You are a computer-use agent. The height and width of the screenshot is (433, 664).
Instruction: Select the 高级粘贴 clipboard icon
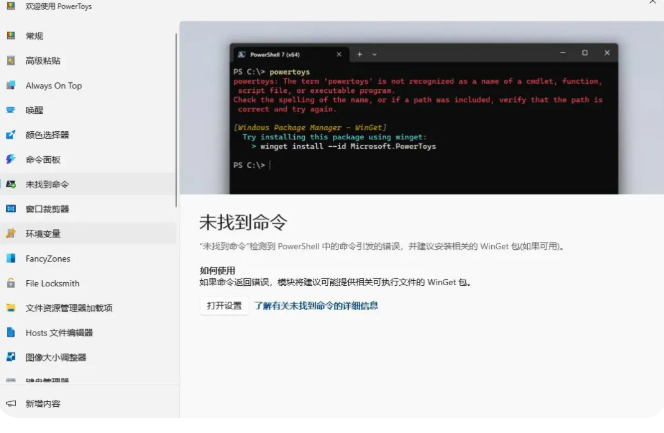(x=11, y=61)
